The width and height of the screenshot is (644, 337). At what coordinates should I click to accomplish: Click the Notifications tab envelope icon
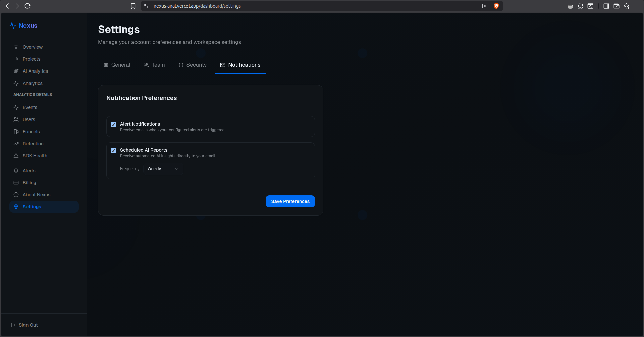click(223, 65)
